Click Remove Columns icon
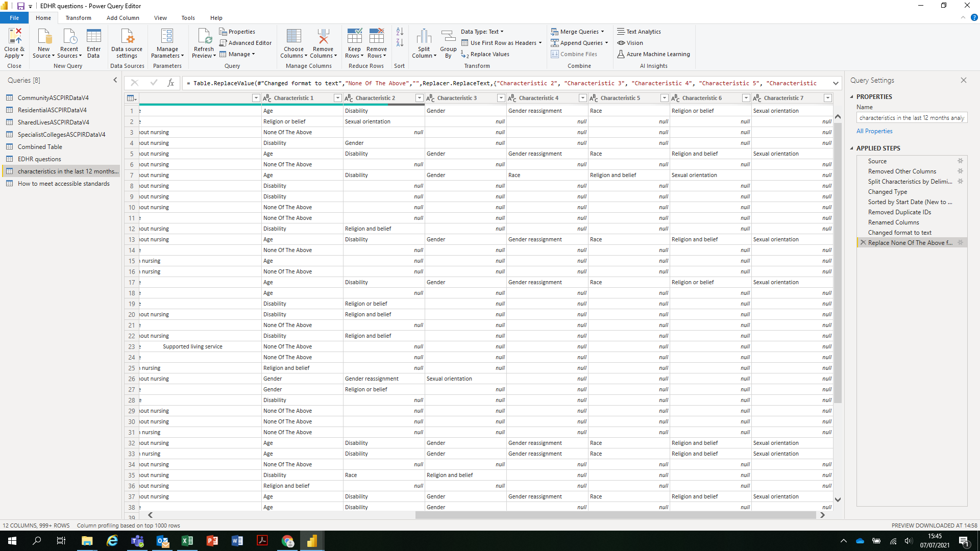 (x=323, y=36)
